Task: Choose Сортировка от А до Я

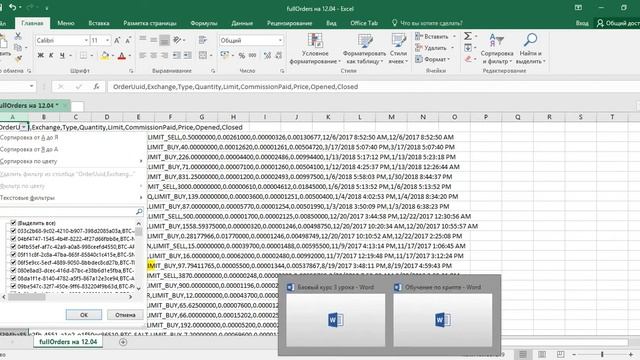Action: pos(29,138)
